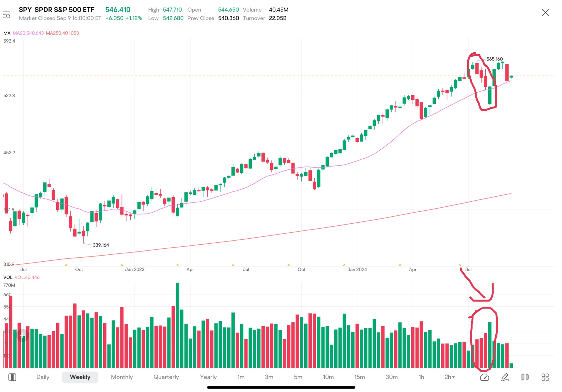Select the 30m interval
562x392 pixels.
(392, 377)
